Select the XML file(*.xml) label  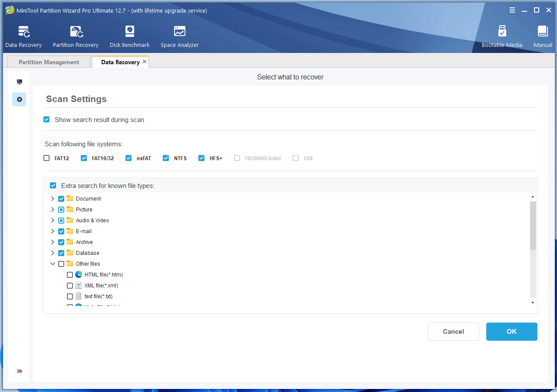tap(101, 285)
